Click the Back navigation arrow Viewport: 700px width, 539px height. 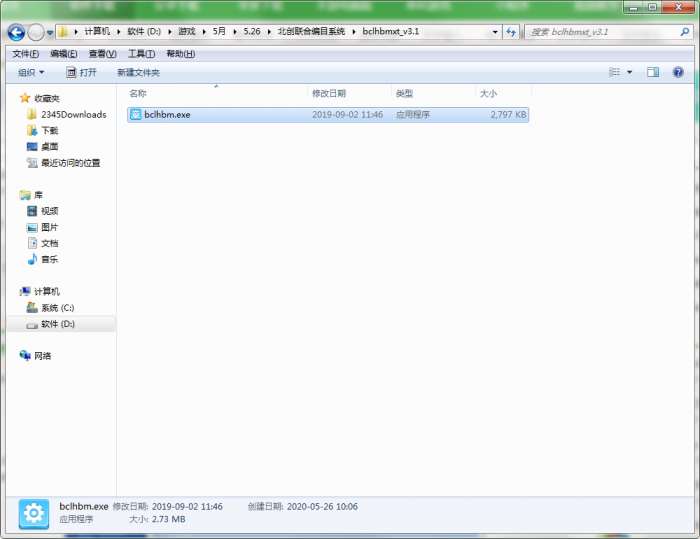tap(16, 32)
